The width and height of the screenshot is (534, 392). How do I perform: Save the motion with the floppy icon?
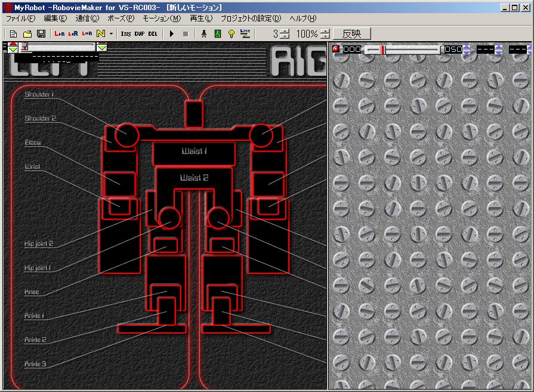click(41, 34)
